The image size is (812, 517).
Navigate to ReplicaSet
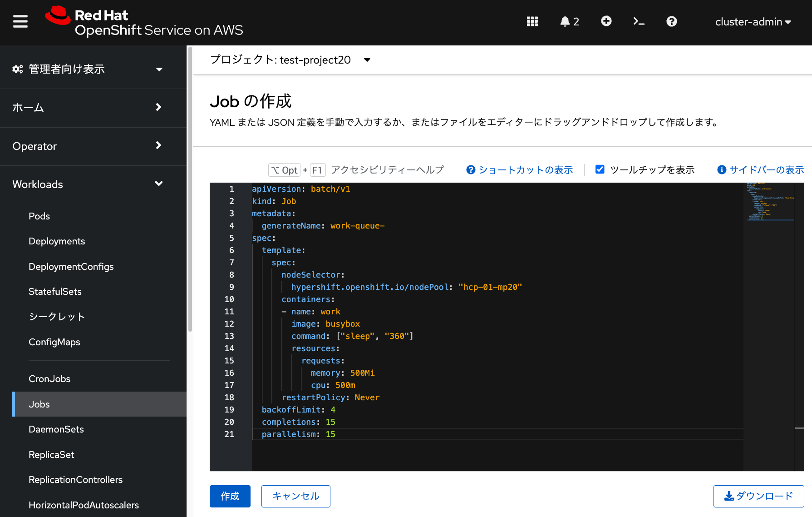(x=51, y=455)
